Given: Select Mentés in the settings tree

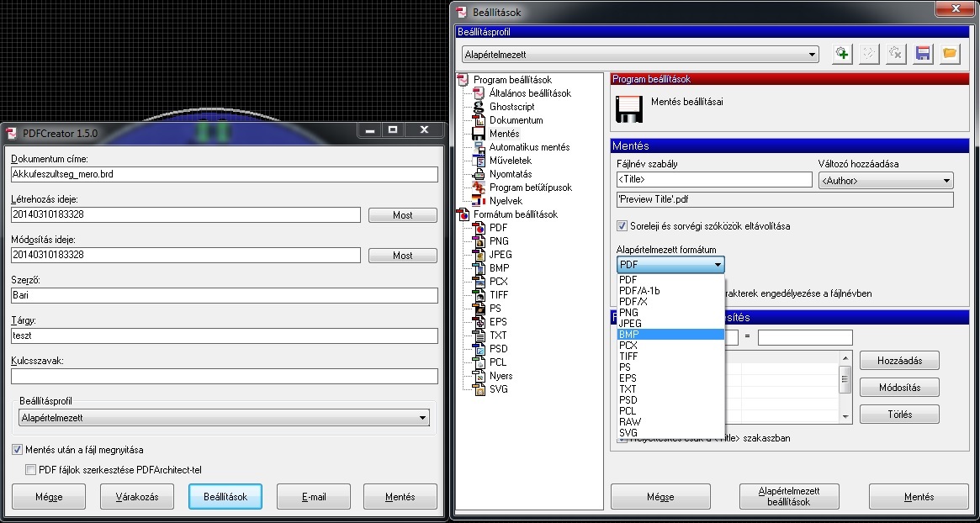Looking at the screenshot, I should [504, 134].
